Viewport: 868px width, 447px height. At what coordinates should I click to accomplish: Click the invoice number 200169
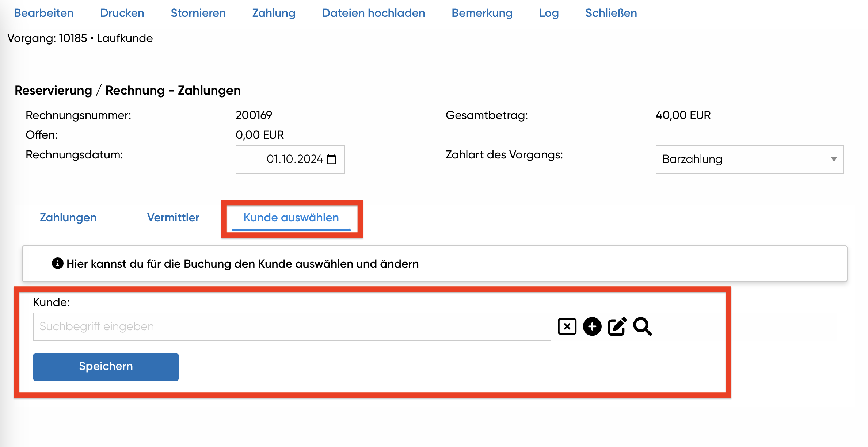pos(254,115)
